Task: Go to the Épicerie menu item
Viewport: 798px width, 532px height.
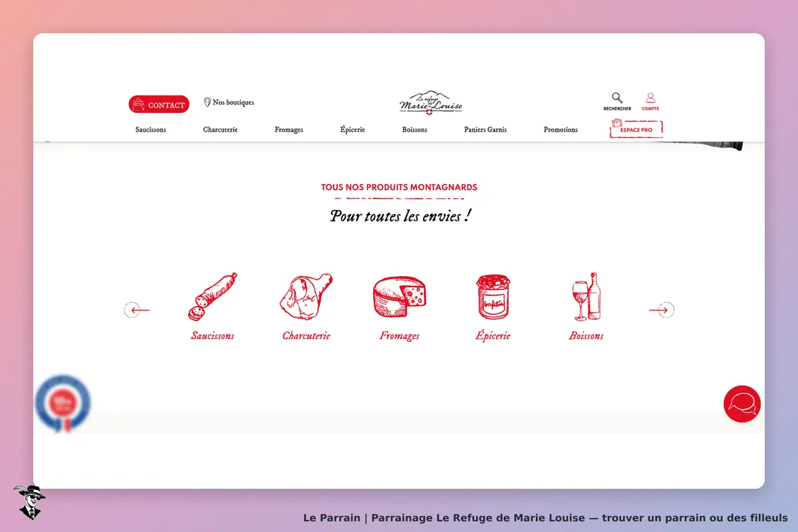Action: [x=352, y=130]
